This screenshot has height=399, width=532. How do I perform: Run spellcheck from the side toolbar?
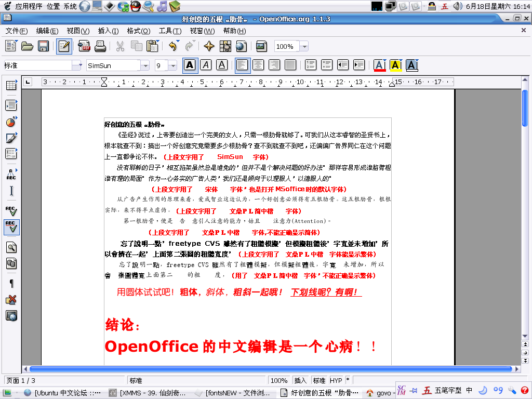pyautogui.click(x=11, y=211)
